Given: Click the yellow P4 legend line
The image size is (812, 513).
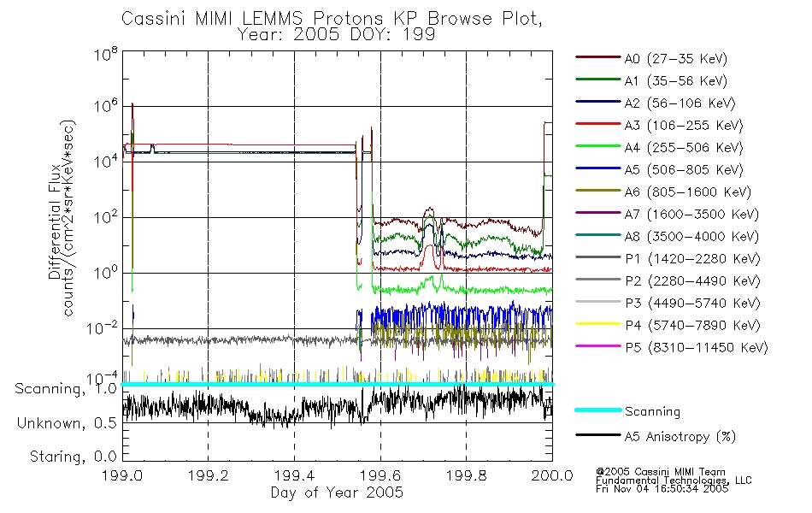Looking at the screenshot, I should click(597, 324).
